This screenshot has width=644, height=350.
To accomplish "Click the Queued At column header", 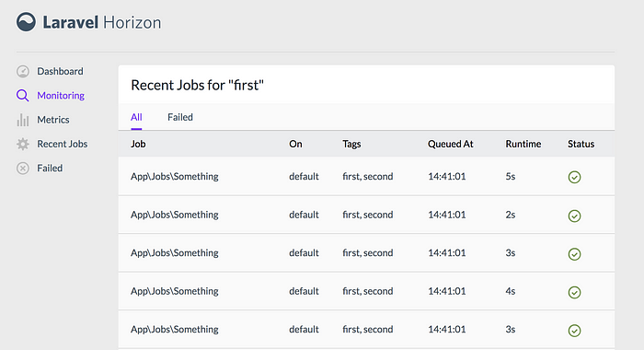I will 450,144.
